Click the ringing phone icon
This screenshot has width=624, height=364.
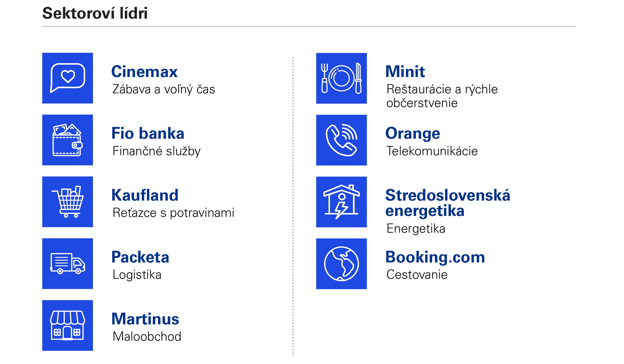[x=341, y=140]
